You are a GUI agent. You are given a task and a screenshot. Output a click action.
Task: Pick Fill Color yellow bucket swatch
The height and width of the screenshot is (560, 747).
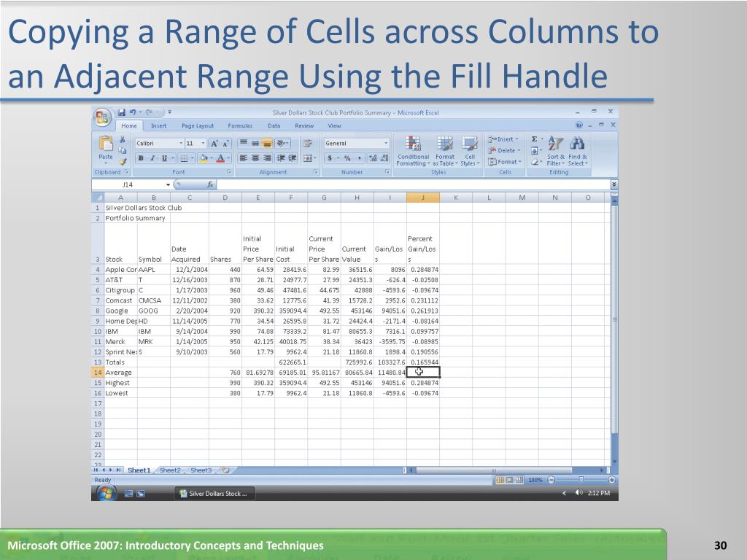coord(203,158)
